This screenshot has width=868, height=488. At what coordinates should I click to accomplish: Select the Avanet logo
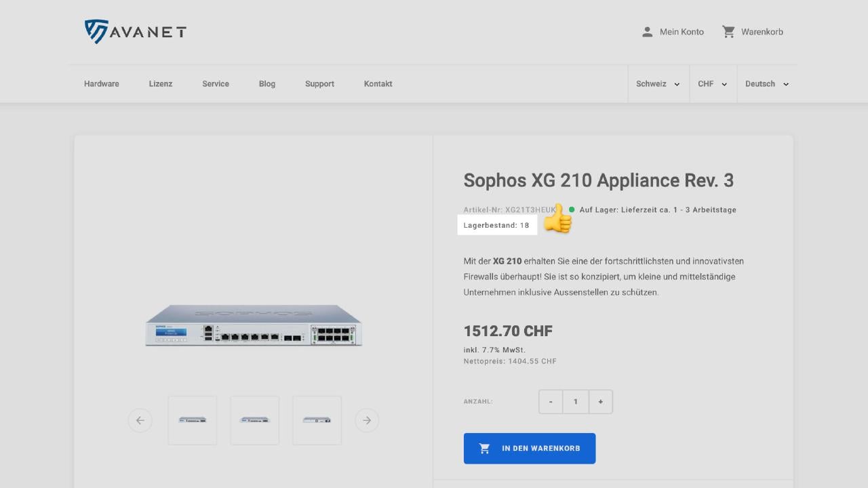click(x=134, y=31)
